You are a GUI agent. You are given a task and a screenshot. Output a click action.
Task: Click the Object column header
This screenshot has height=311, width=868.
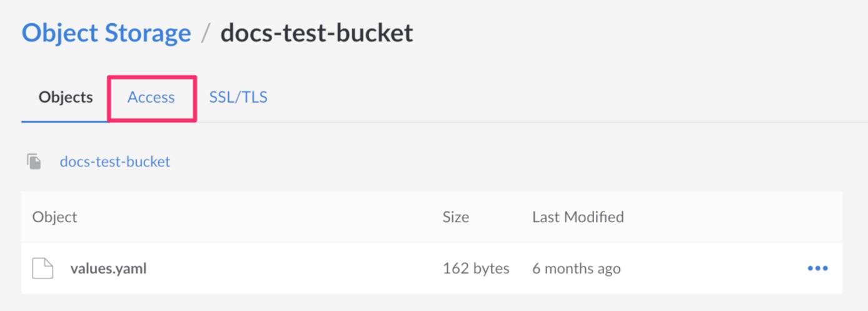(x=55, y=217)
